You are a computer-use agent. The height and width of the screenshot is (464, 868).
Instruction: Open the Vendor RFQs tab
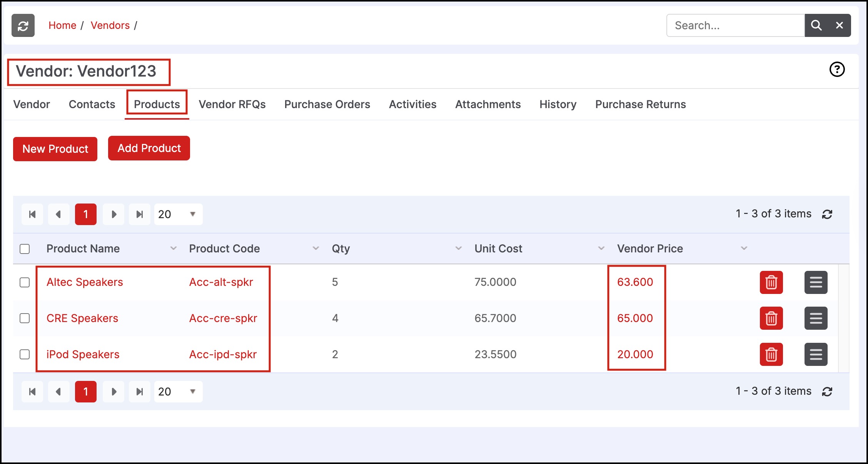click(x=232, y=104)
